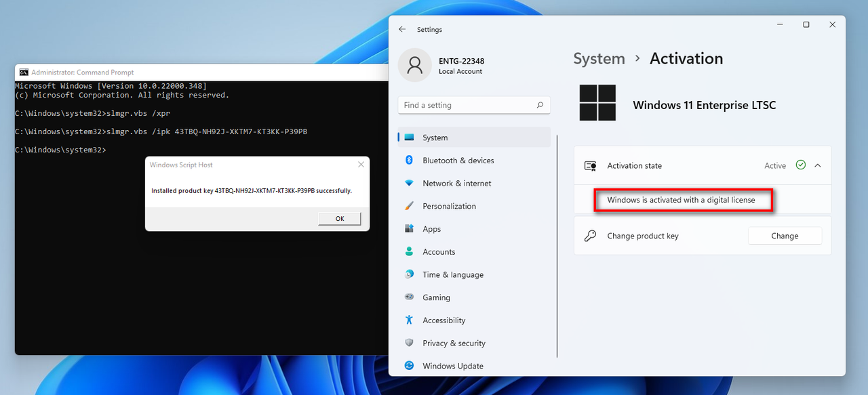Viewport: 868px width, 395px height.
Task: Click 'Installed product key' message text
Action: coord(252,191)
